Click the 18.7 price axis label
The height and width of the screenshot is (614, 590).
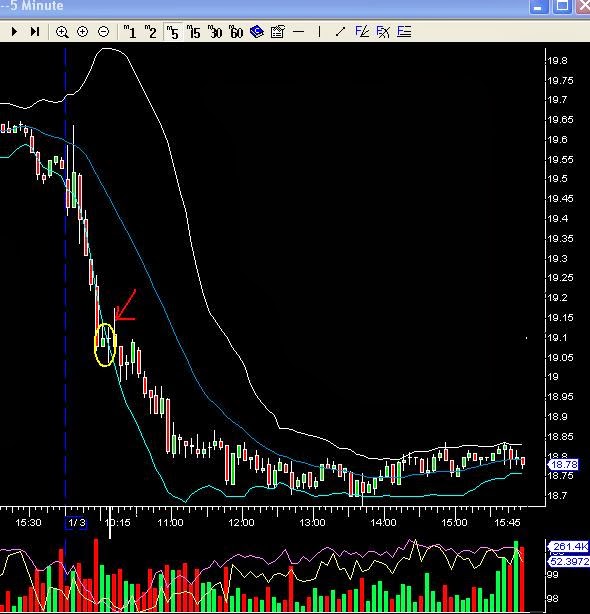tap(558, 496)
